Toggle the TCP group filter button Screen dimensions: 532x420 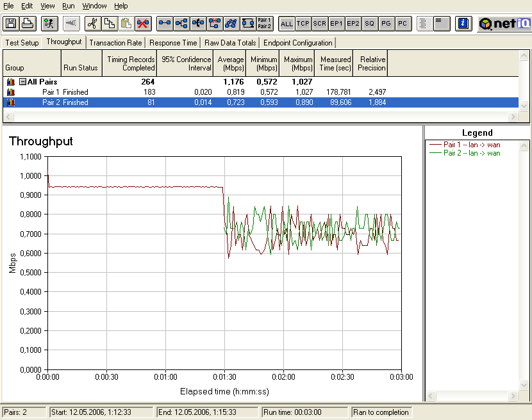303,24
